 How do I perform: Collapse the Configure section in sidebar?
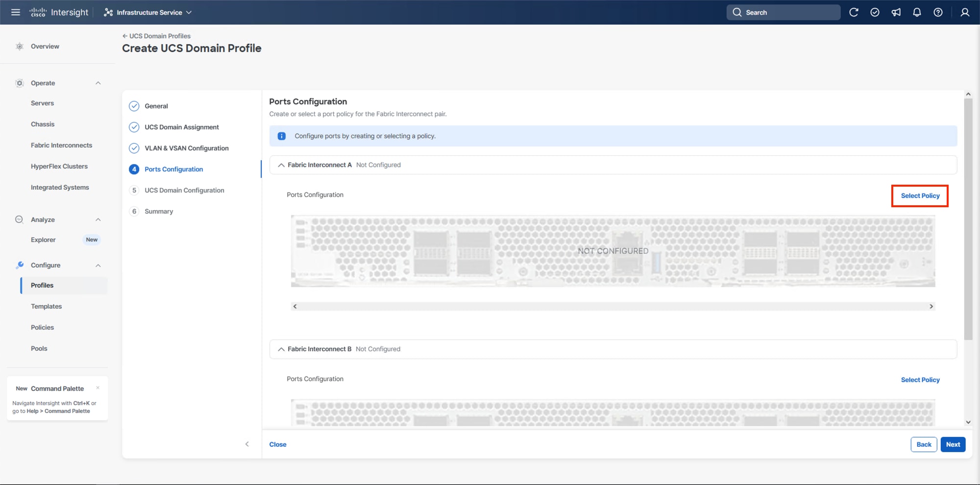(97, 265)
